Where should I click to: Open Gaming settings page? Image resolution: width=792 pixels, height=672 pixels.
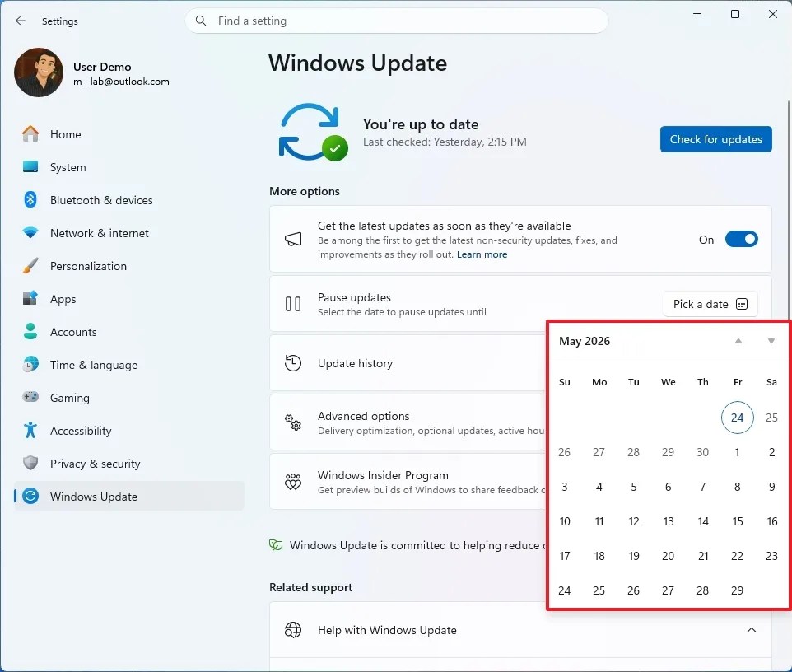[128, 397]
